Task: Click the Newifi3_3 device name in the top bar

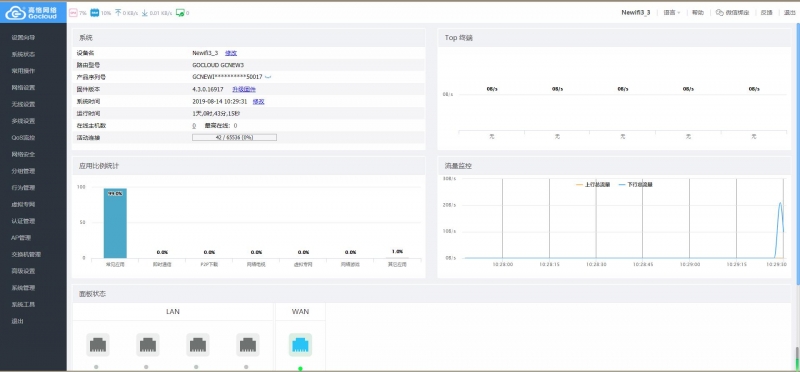Action: coord(636,13)
